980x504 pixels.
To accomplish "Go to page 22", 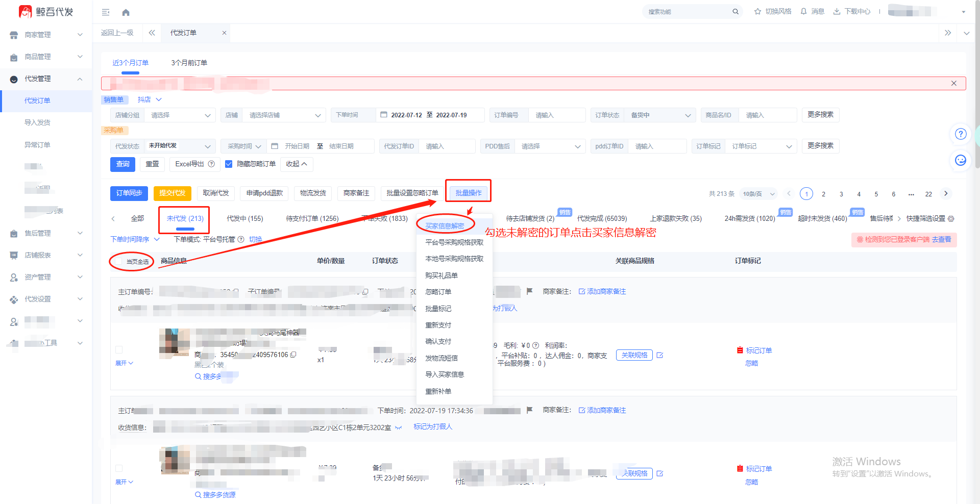I will (928, 194).
